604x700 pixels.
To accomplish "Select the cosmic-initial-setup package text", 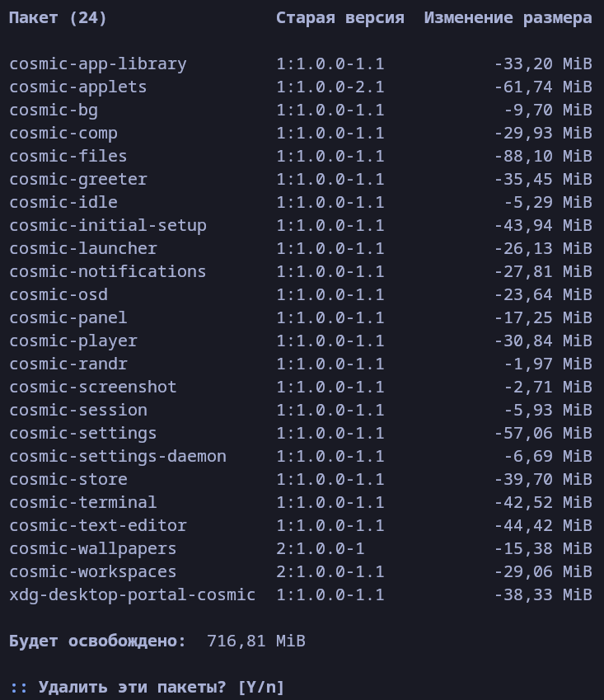I will (x=108, y=225).
